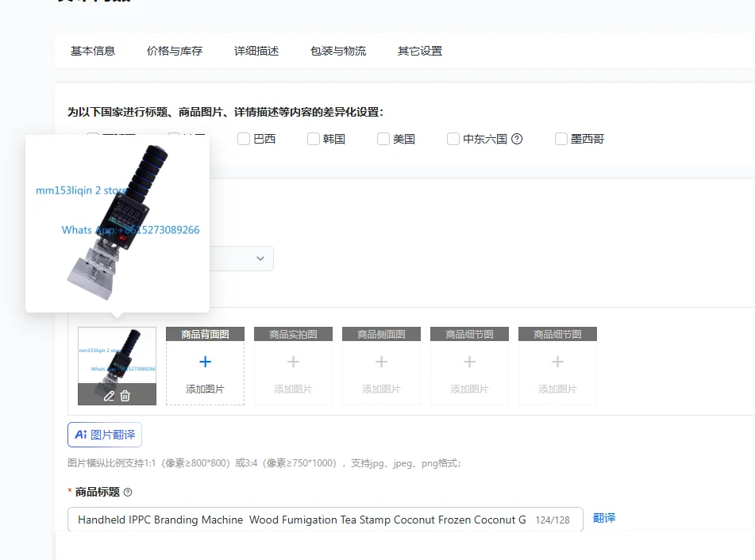
Task: Select the 墨西哥 checkbox
Action: tap(561, 139)
